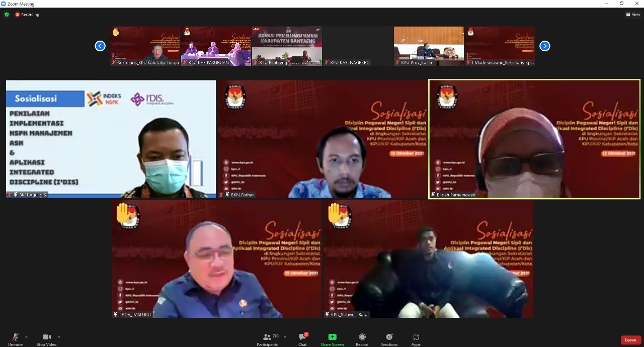Screen dimensions: 644x347
Task: Unmute the microphone
Action: tap(15, 338)
